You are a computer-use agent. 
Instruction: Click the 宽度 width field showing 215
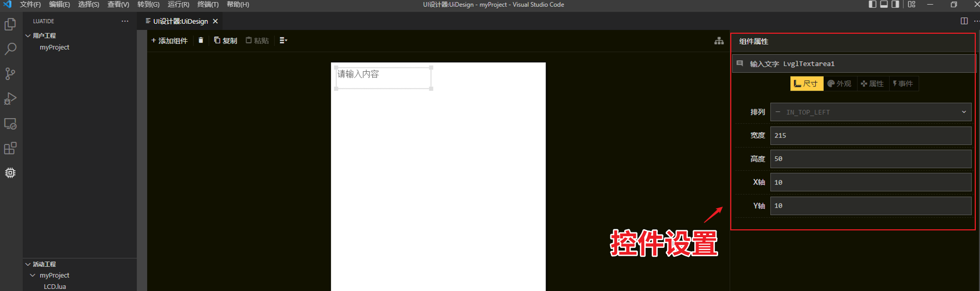[871, 135]
